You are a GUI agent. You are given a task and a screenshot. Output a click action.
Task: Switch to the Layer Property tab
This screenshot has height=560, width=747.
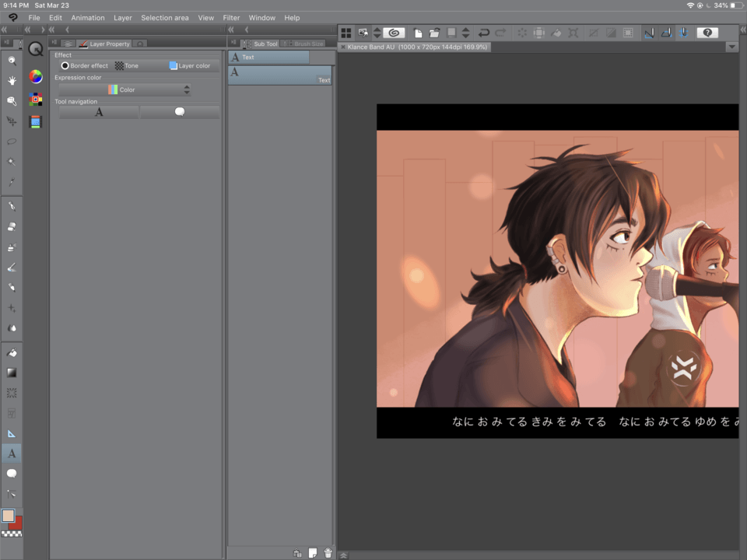tap(105, 44)
